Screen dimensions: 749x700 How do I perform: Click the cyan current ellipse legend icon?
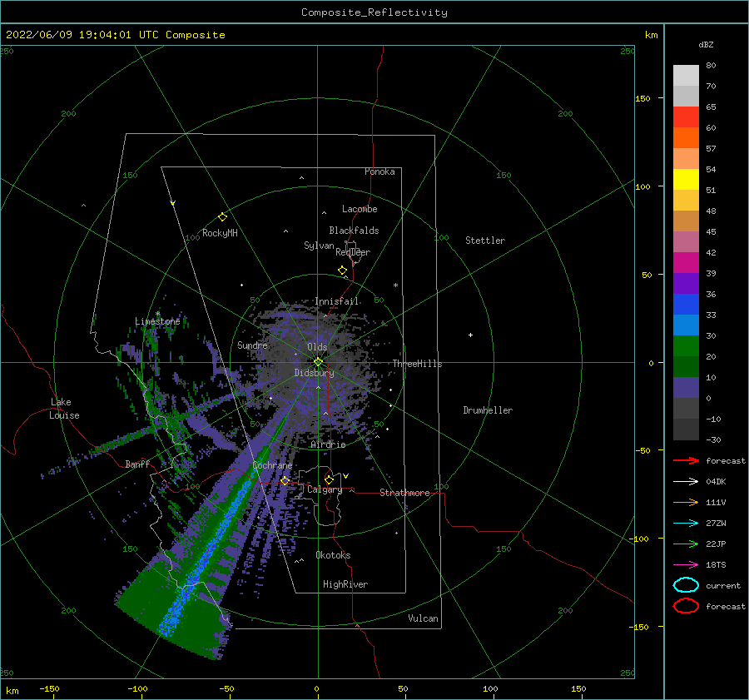coord(686,585)
